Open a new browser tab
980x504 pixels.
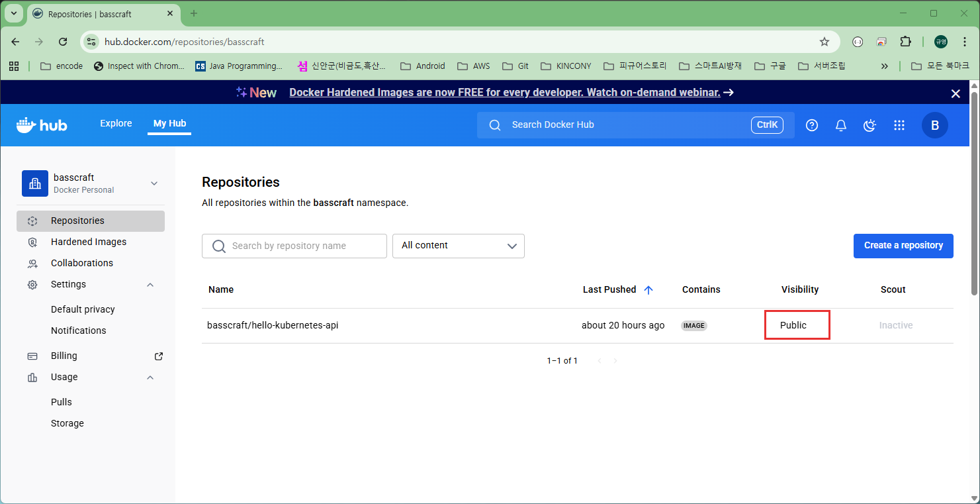(194, 13)
